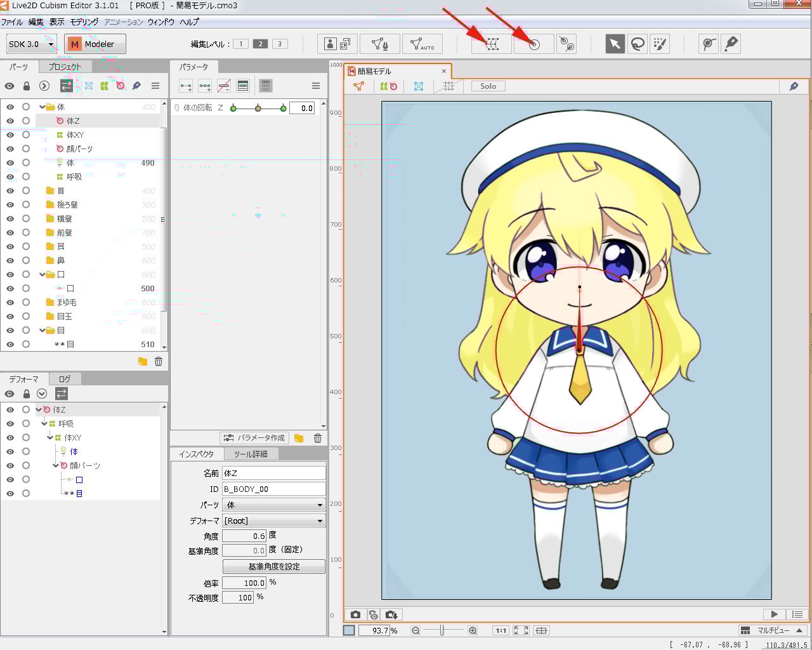Toggle visibility of 呼吸 in deformer panel
Viewport: 812px width, 650px height.
click(x=10, y=423)
